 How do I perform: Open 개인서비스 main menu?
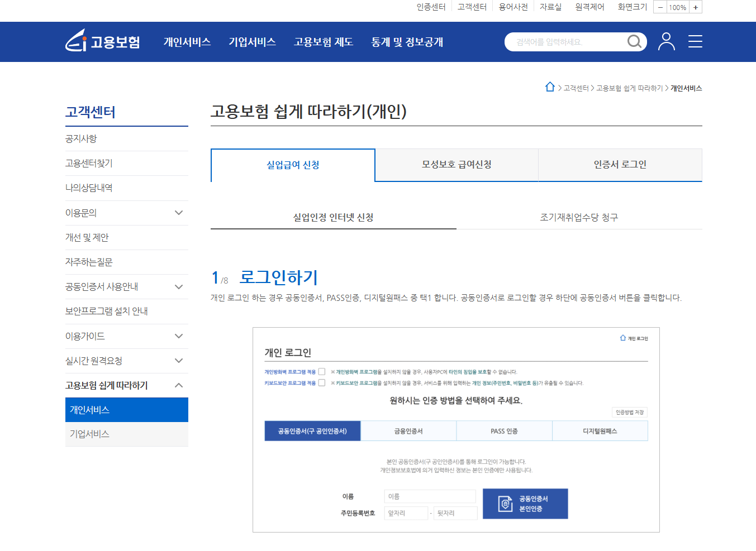187,42
